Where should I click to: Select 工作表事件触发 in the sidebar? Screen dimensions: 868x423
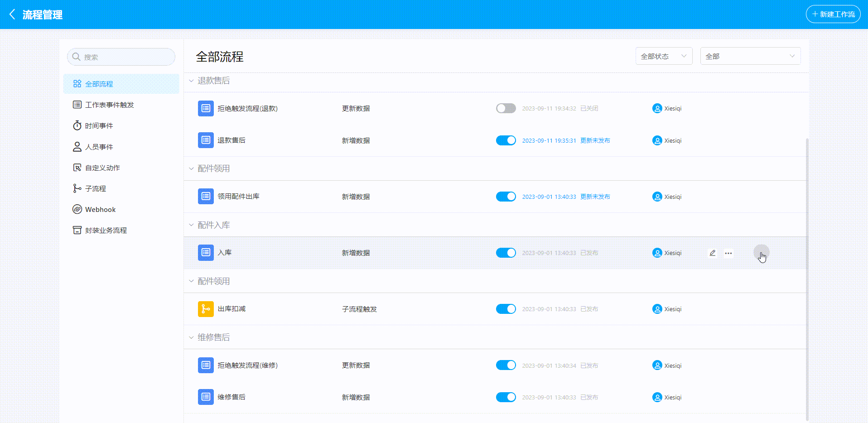click(121, 105)
